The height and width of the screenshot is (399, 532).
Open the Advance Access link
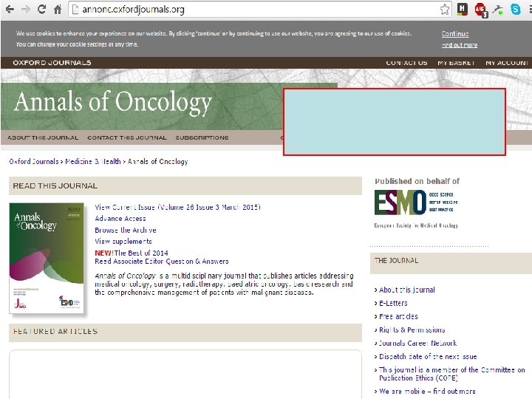pos(120,219)
